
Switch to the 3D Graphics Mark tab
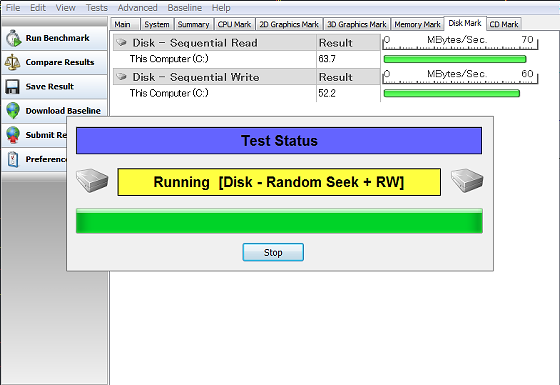click(357, 24)
